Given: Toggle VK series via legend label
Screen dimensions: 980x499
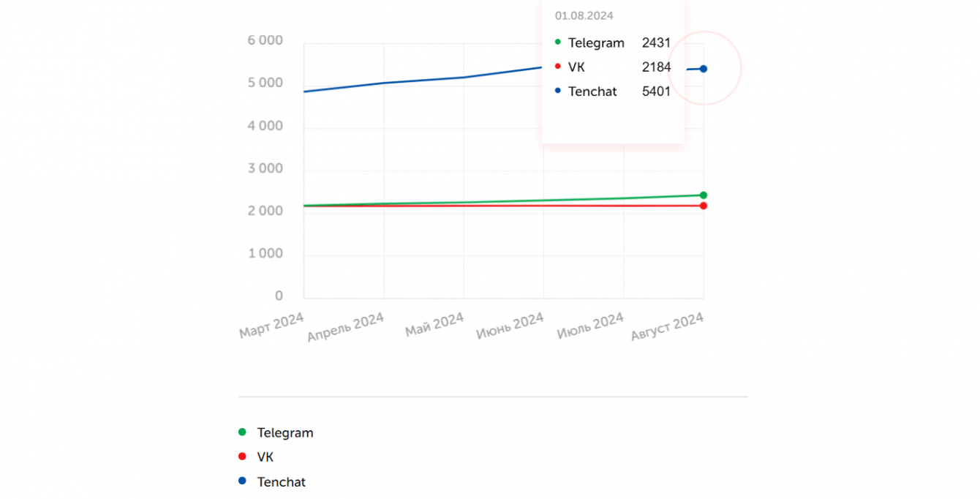Looking at the screenshot, I should 265,457.
